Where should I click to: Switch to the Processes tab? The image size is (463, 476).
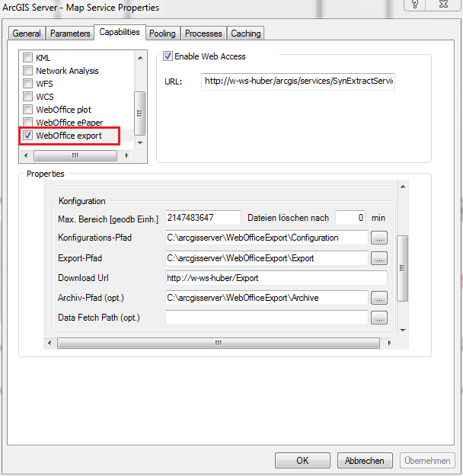(x=203, y=33)
